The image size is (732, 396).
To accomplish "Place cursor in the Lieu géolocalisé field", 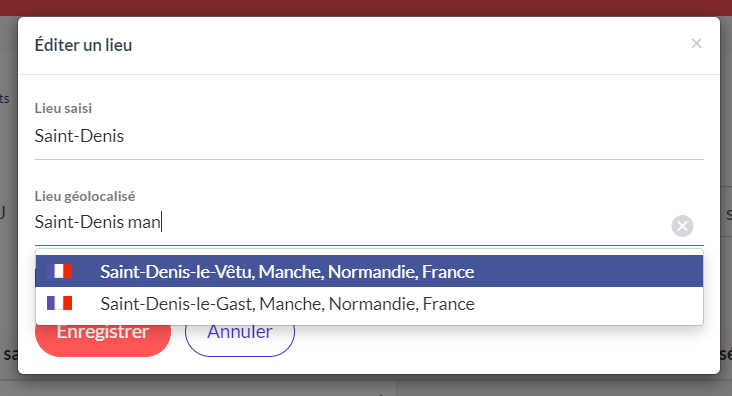I will coord(350,222).
